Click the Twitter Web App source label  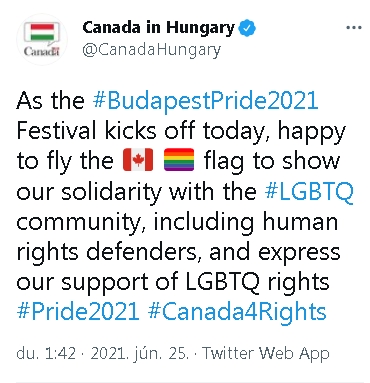266,353
